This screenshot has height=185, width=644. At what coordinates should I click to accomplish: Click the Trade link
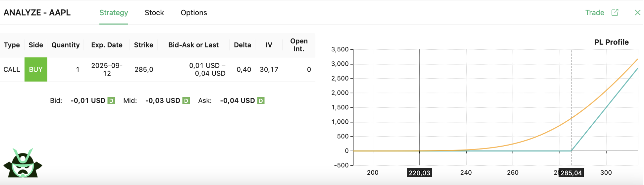tap(595, 13)
